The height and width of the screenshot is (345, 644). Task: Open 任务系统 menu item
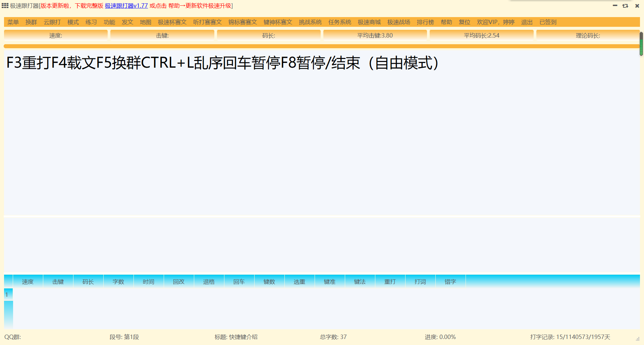click(x=340, y=22)
